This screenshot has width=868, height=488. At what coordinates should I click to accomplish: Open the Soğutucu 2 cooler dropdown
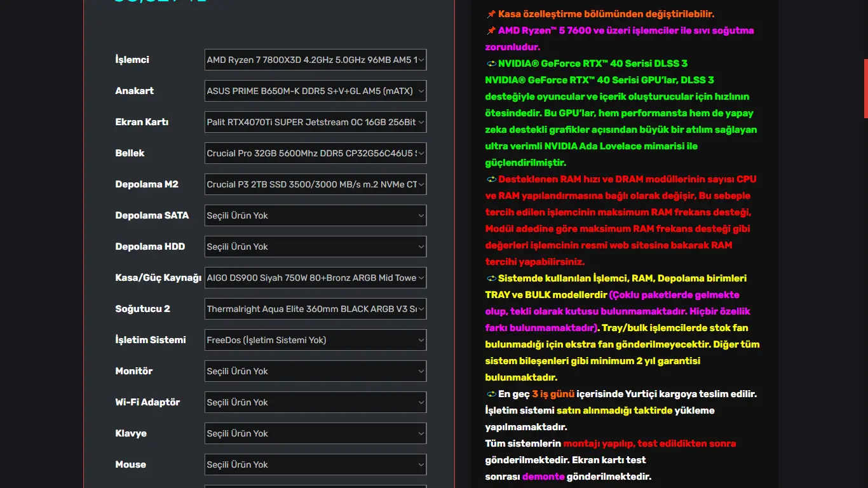click(x=315, y=309)
